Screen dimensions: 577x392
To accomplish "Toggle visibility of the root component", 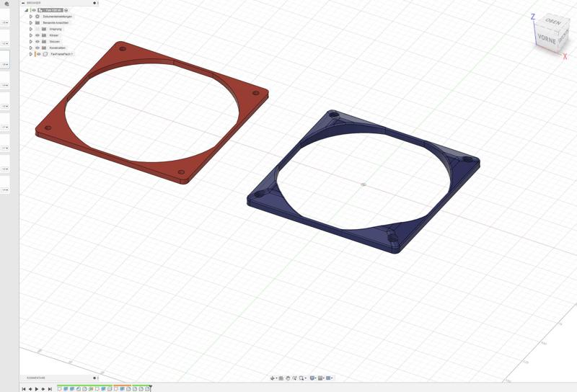I will 34,10.
